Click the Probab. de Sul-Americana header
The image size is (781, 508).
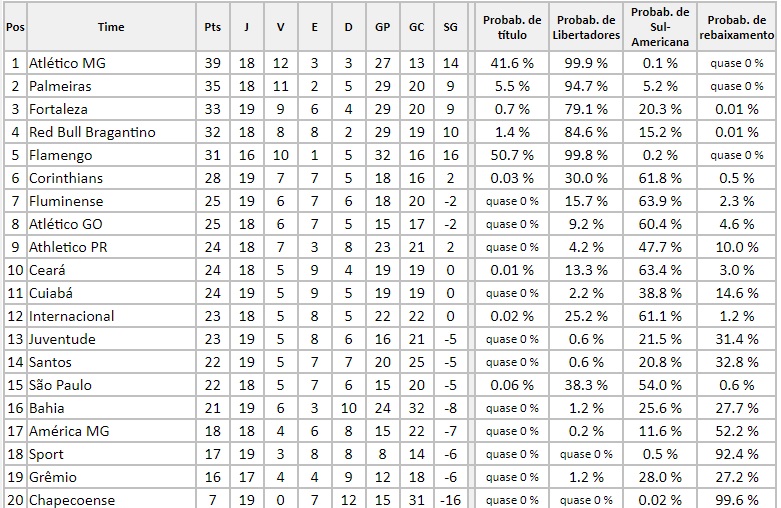click(660, 27)
